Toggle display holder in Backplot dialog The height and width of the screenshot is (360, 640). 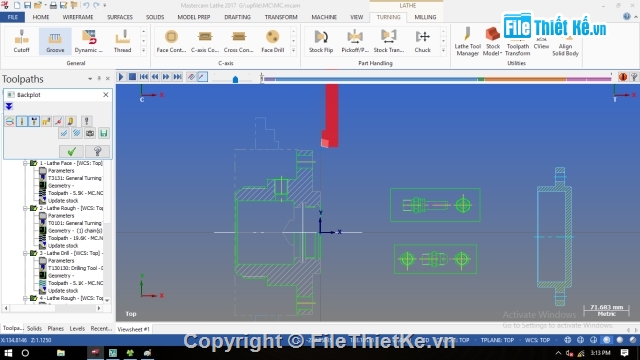(x=34, y=121)
